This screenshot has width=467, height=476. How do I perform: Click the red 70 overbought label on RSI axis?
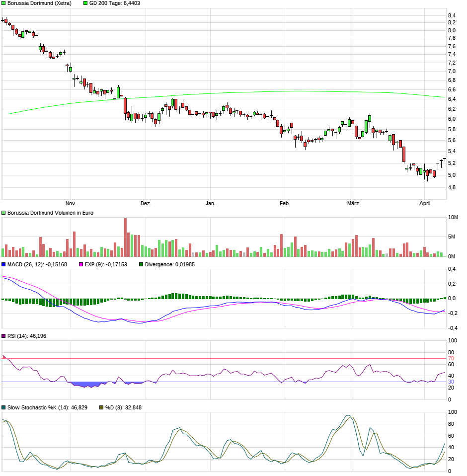pyautogui.click(x=451, y=359)
